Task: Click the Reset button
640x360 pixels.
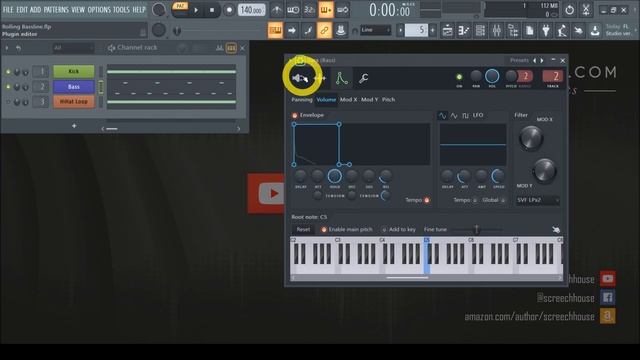Action: (303, 229)
